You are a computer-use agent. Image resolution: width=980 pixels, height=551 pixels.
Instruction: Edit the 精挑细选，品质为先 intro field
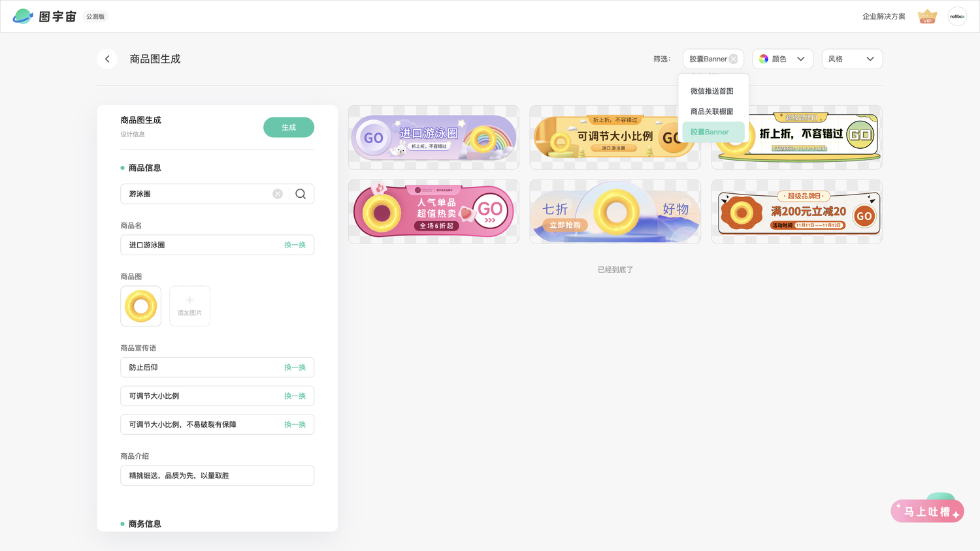point(218,475)
